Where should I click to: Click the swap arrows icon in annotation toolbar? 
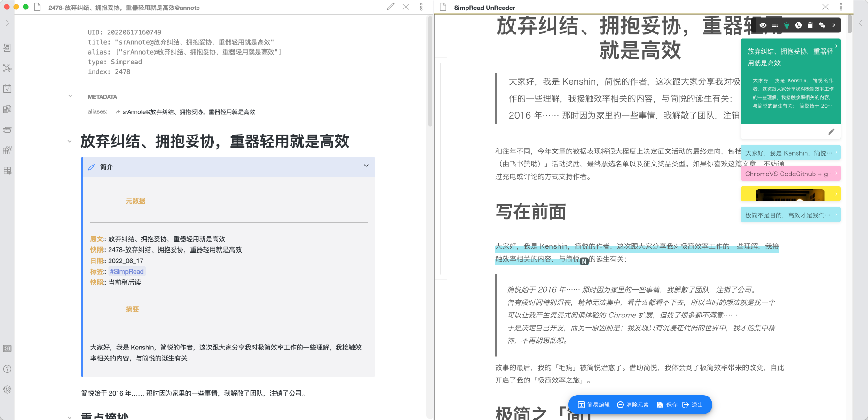[821, 25]
